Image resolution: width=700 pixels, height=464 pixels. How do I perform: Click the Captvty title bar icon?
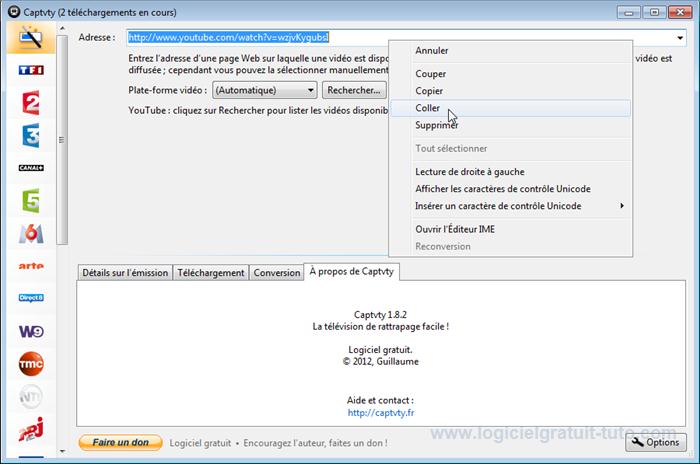(x=14, y=12)
